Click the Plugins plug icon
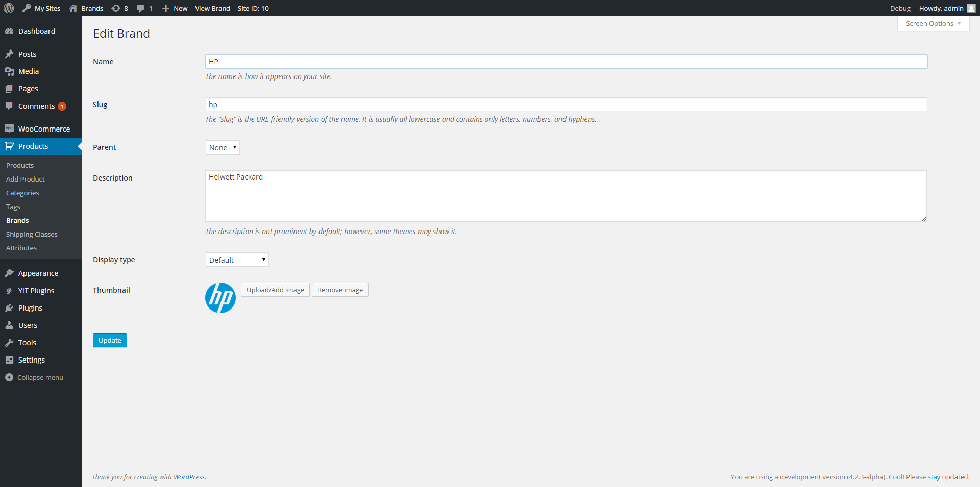The image size is (980, 487). 9,308
